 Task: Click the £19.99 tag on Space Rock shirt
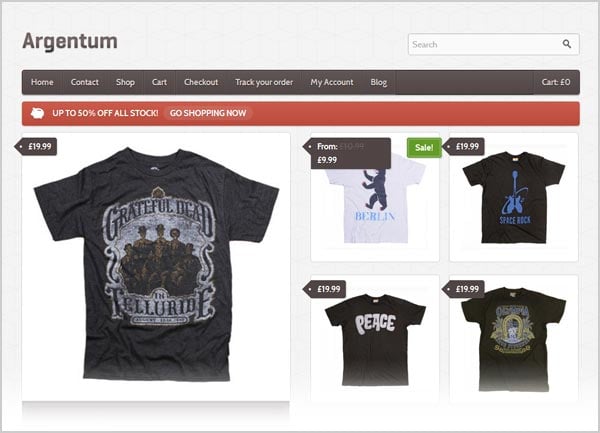[x=463, y=147]
